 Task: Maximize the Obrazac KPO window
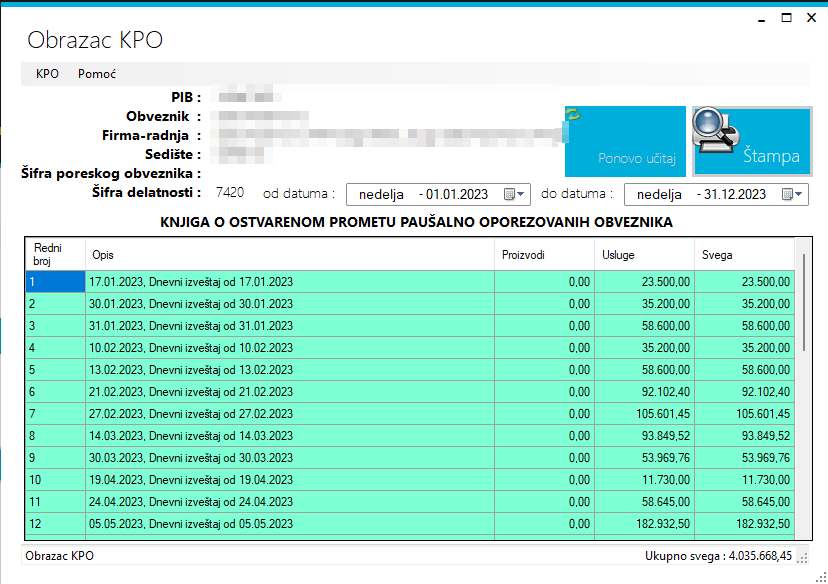click(x=786, y=17)
